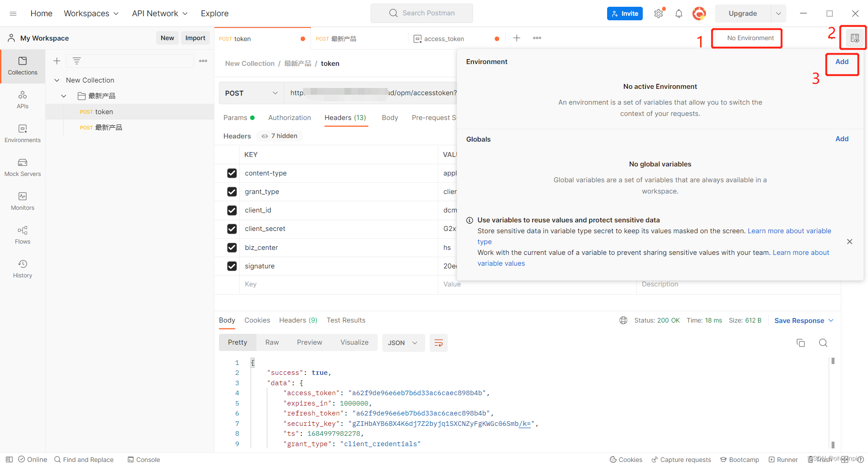The image size is (868, 466).
Task: Open collections more options ellipsis
Action: tap(203, 61)
